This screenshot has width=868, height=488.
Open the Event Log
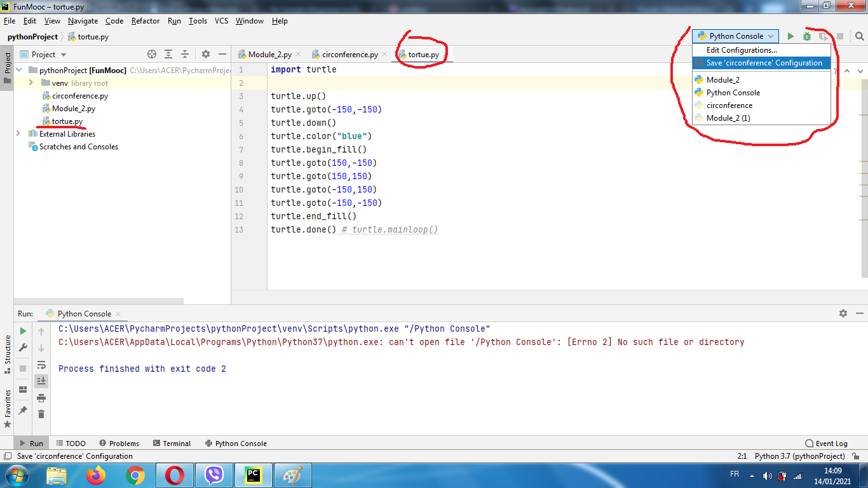coord(826,444)
